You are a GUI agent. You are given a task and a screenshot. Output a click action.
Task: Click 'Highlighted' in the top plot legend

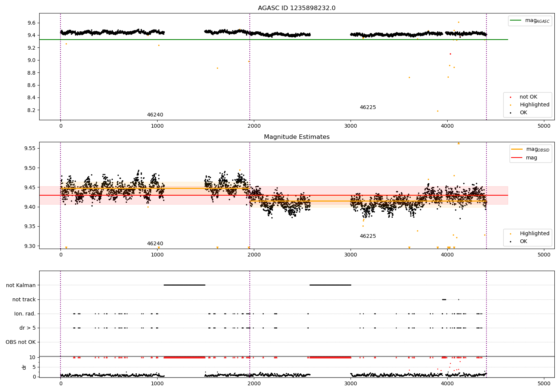(535, 105)
